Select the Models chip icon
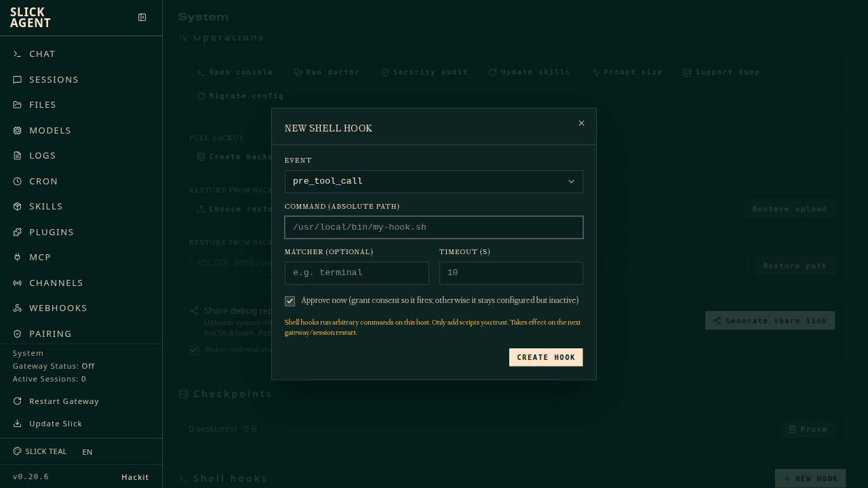868x488 pixels. click(18, 130)
